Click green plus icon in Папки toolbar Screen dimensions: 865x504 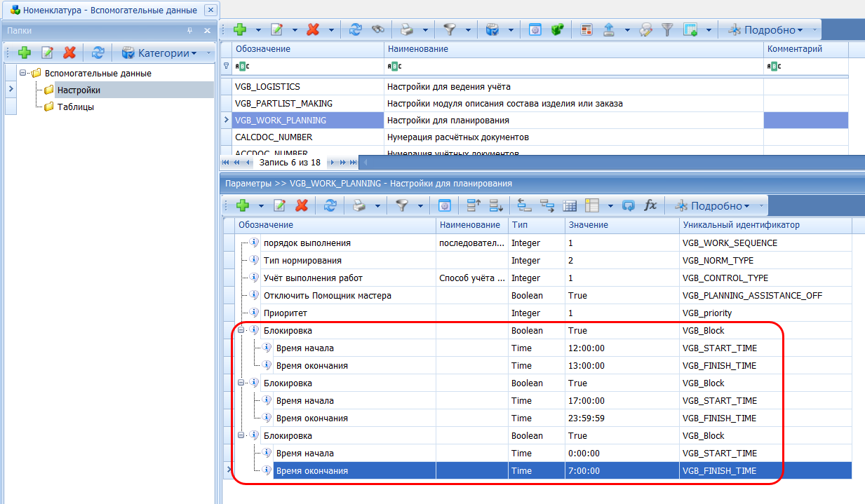(24, 53)
